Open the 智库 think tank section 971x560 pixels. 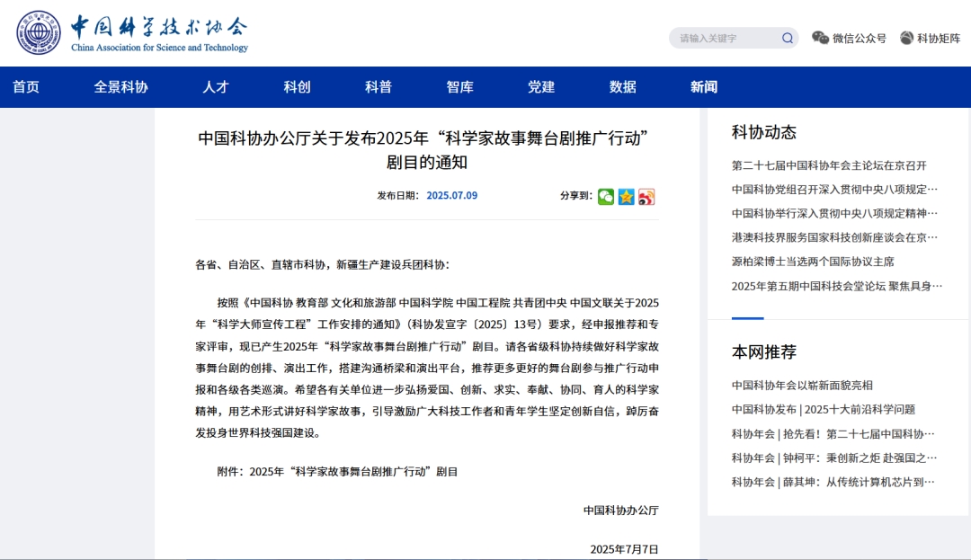point(459,85)
